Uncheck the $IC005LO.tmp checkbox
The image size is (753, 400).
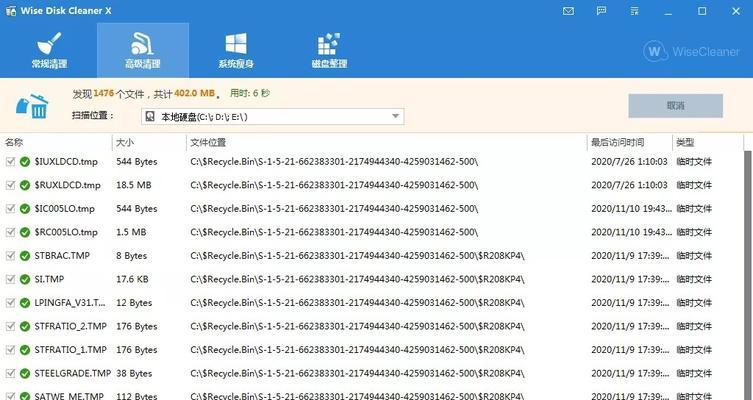click(11, 208)
